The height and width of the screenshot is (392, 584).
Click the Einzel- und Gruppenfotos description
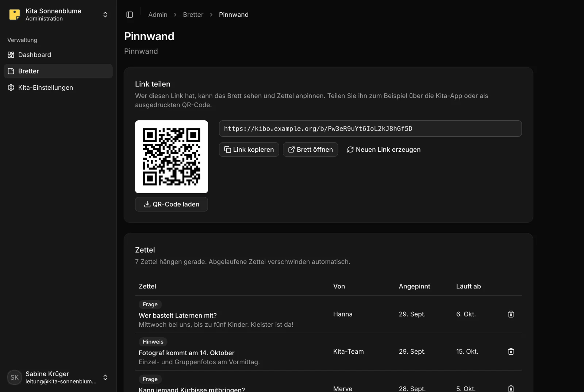point(199,362)
